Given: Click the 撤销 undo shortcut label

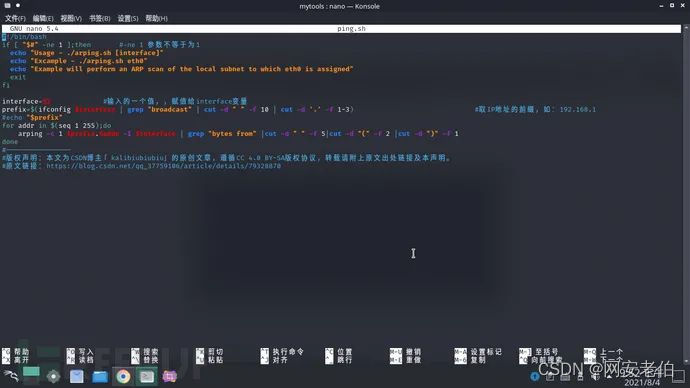Looking at the screenshot, I should click(x=414, y=352).
